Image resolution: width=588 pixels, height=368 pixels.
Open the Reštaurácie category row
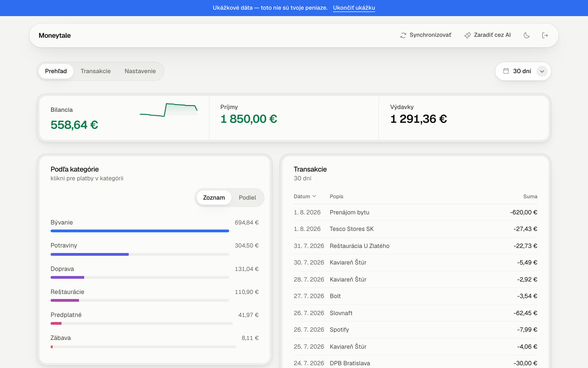pos(155,296)
